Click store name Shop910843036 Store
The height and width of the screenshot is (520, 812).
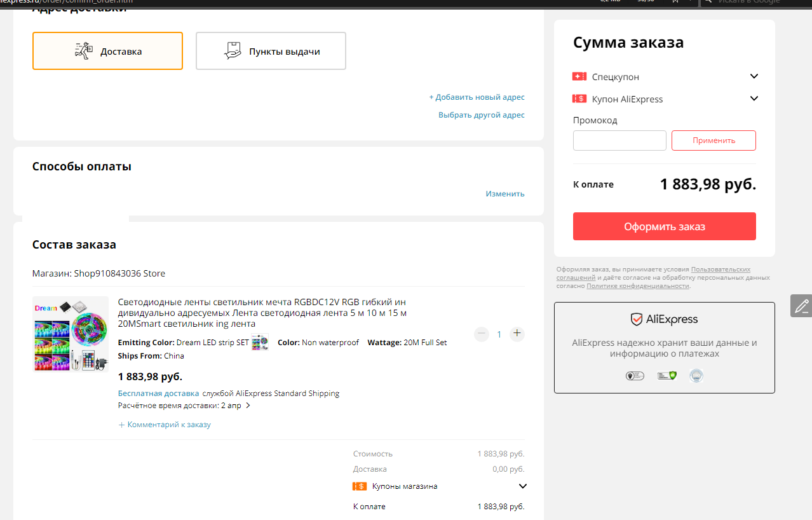click(119, 273)
